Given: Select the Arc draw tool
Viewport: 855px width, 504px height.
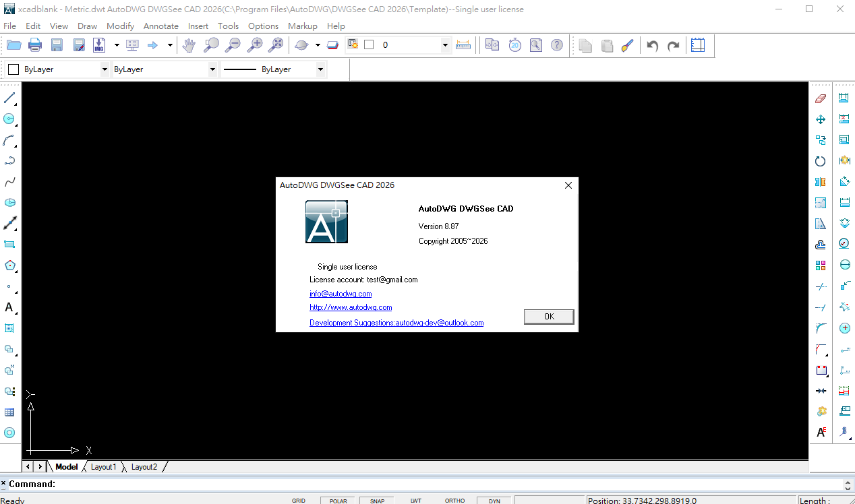Looking at the screenshot, I should 9,140.
